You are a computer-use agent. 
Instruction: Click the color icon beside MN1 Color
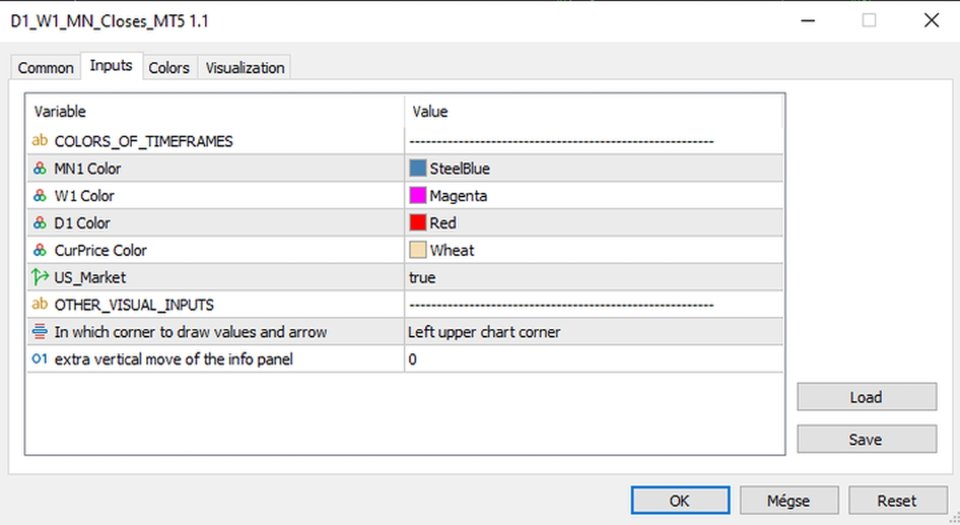(40, 168)
